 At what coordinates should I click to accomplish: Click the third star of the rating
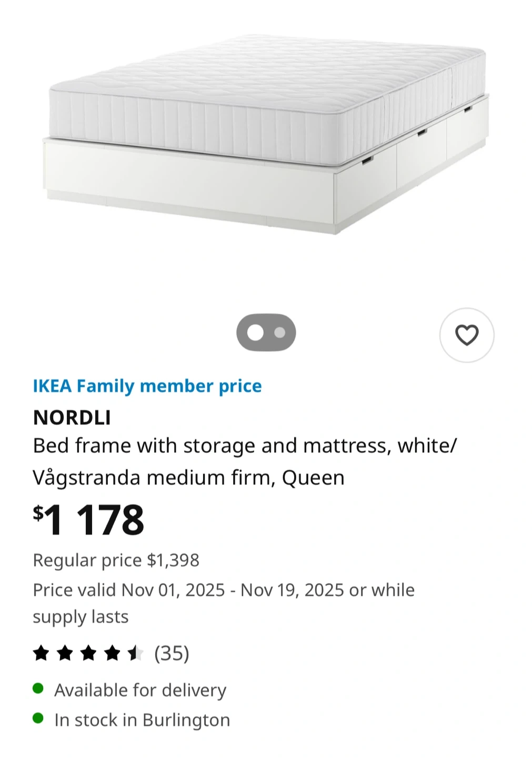[x=88, y=653]
